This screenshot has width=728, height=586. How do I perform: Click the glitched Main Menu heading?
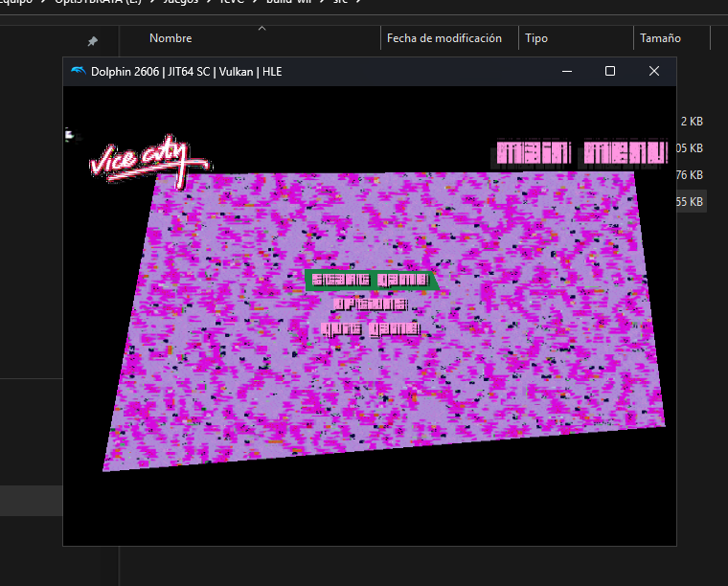point(580,153)
